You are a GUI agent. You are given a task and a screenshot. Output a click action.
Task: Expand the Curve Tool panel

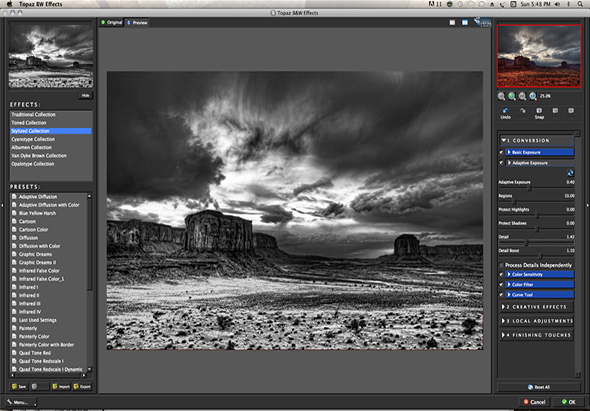pyautogui.click(x=540, y=295)
